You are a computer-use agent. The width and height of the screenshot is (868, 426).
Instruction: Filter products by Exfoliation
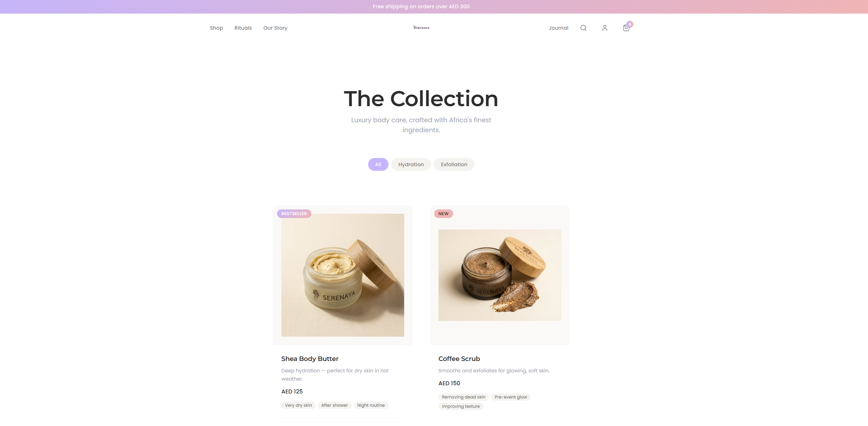[x=454, y=164]
